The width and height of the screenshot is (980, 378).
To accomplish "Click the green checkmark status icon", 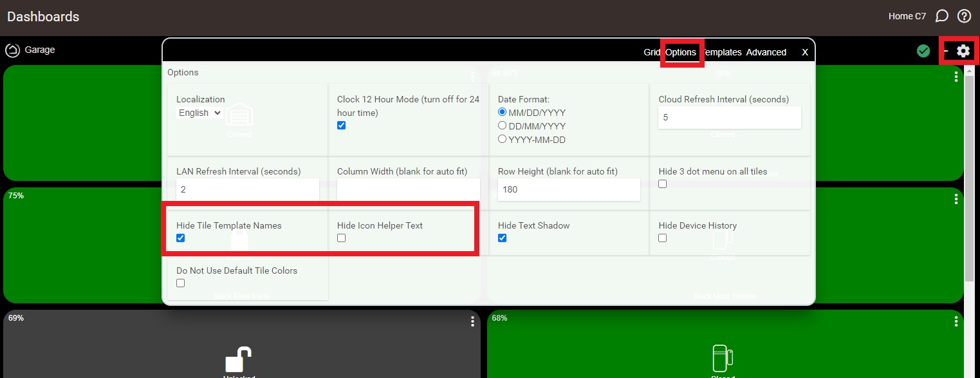I will (x=923, y=51).
